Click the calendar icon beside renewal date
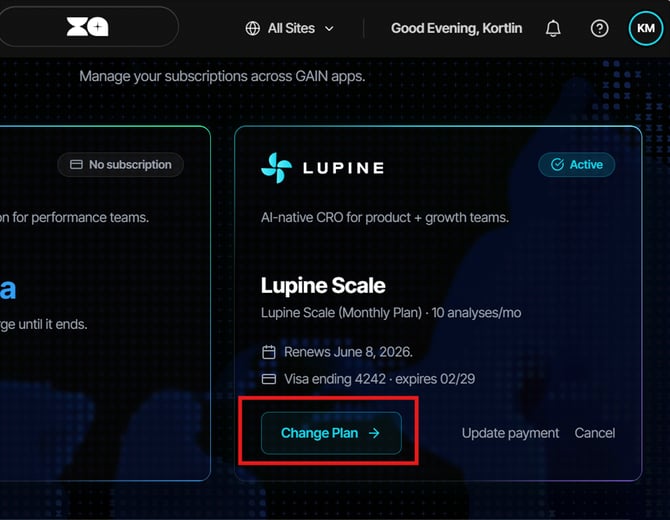Image resolution: width=670 pixels, height=520 pixels. [x=269, y=352]
